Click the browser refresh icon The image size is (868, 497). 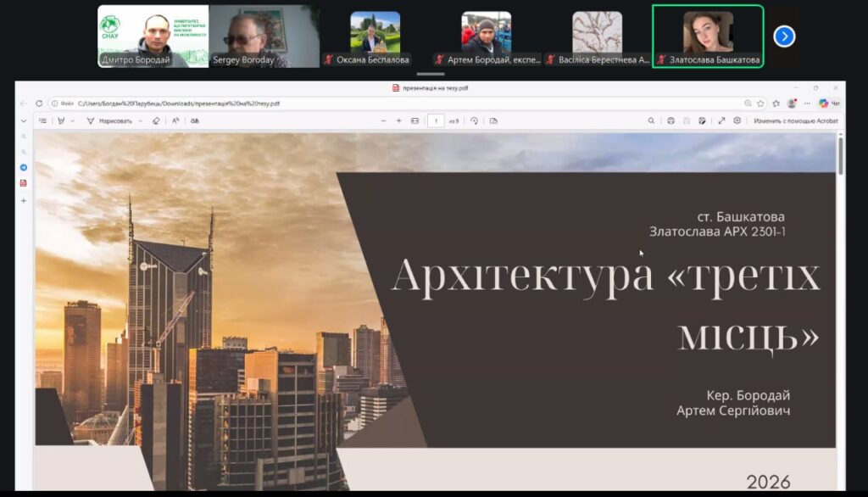[x=39, y=103]
